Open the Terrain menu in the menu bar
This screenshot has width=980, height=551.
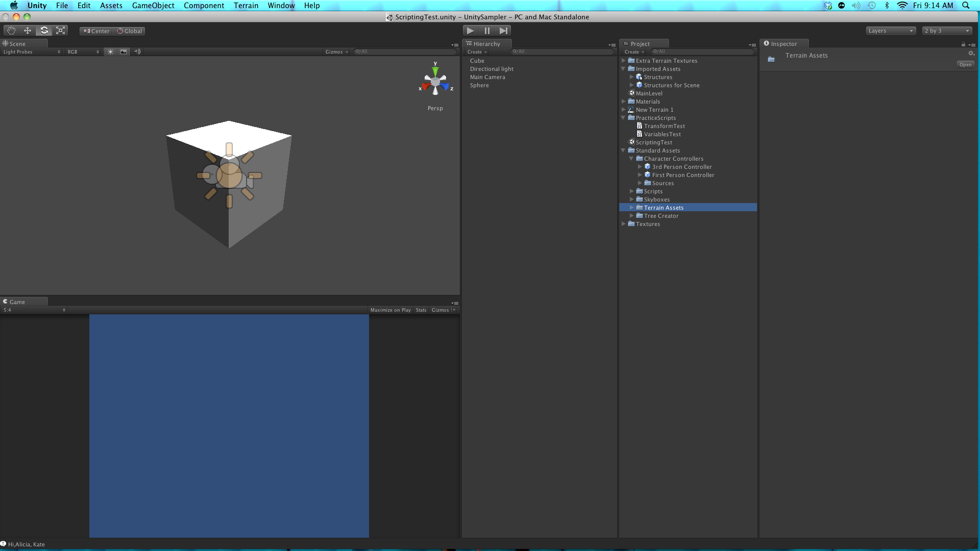(246, 6)
